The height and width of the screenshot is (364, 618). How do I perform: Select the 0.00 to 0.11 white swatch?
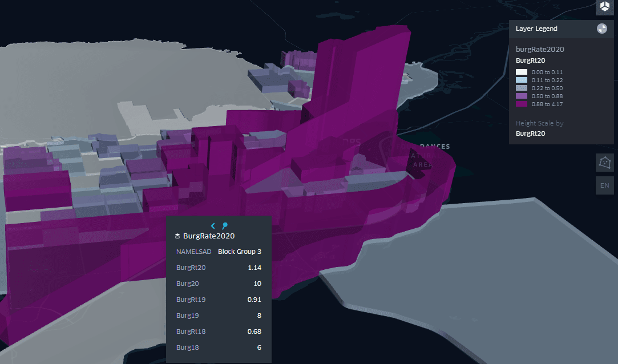tap(522, 72)
